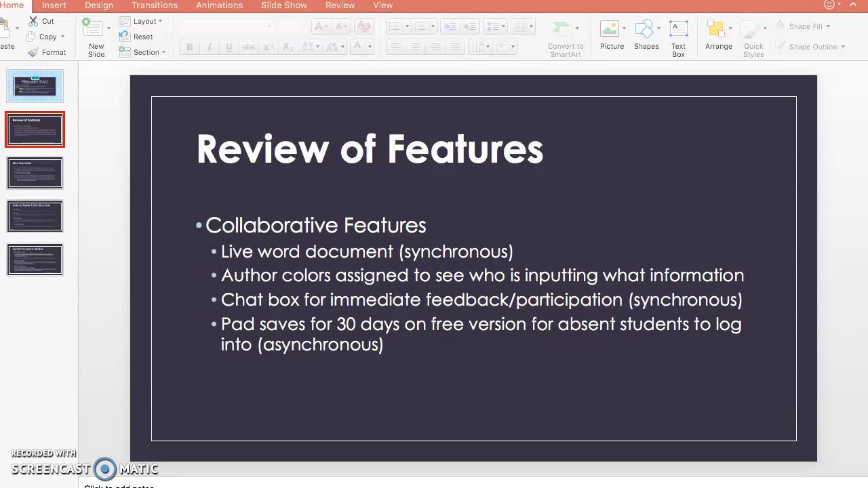Screen dimensions: 868x488
Task: Click the 'Live word document (synchronous)' bullet
Action: click(367, 251)
